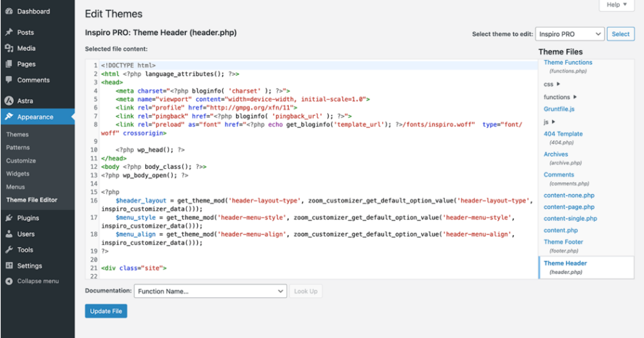Viewport: 644px width, 338px height.
Task: Expand the functions folder
Action: pyautogui.click(x=560, y=97)
